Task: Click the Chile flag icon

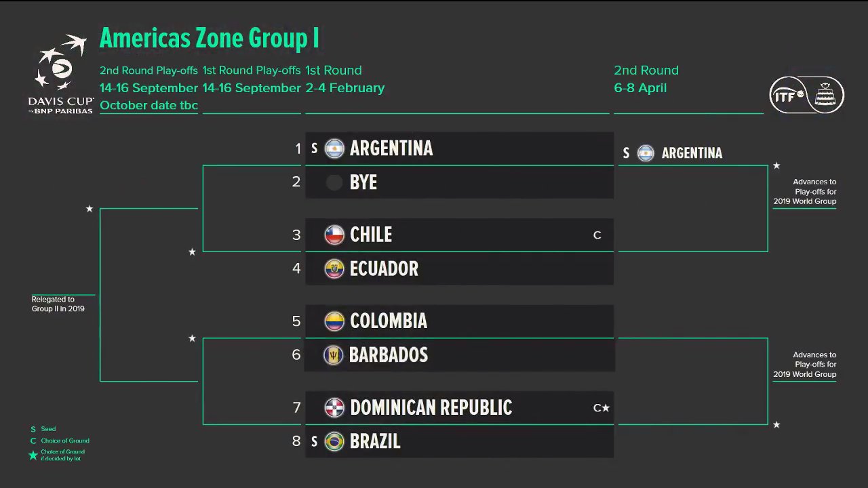Action: (x=334, y=235)
